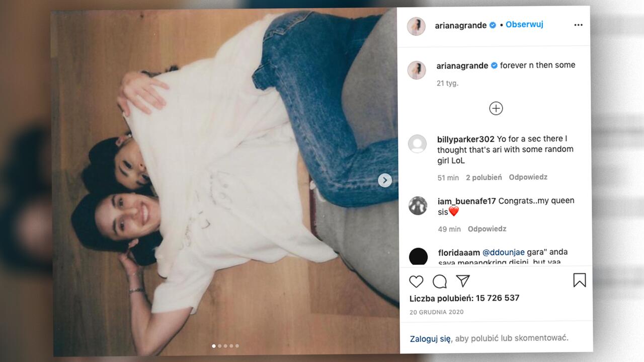Click billyparker302 avatar
Image resolution: width=644 pixels, height=362 pixels.
pyautogui.click(x=417, y=144)
